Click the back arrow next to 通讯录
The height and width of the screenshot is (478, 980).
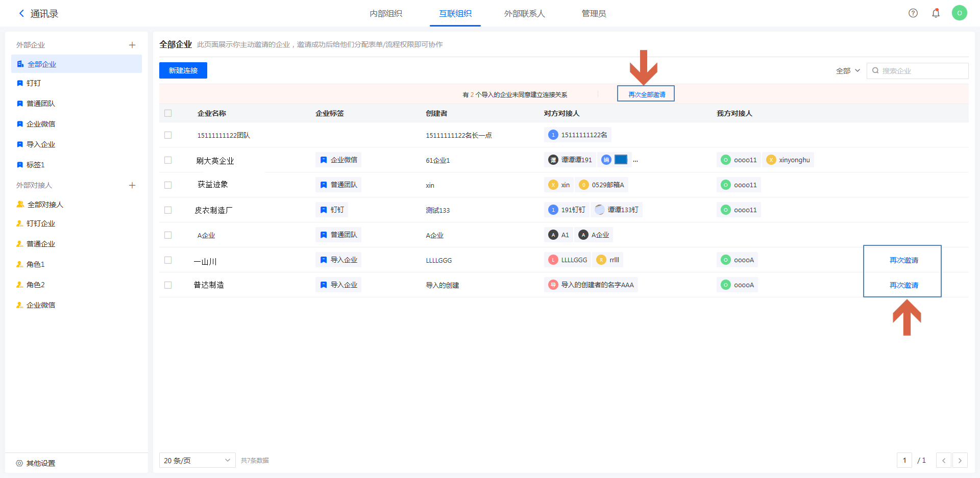tap(21, 14)
